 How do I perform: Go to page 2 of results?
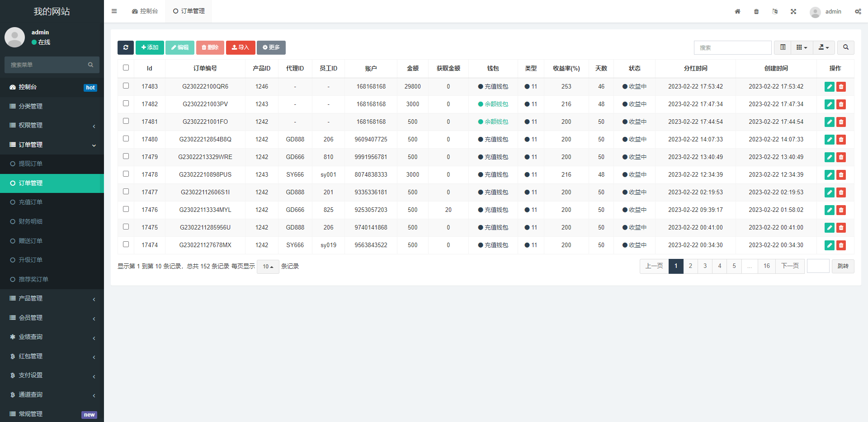click(690, 266)
